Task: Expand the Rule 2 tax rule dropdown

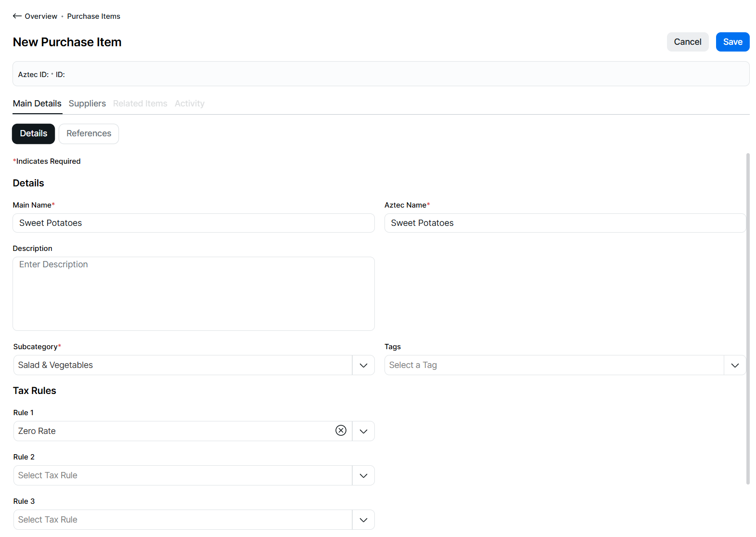Action: coord(363,475)
